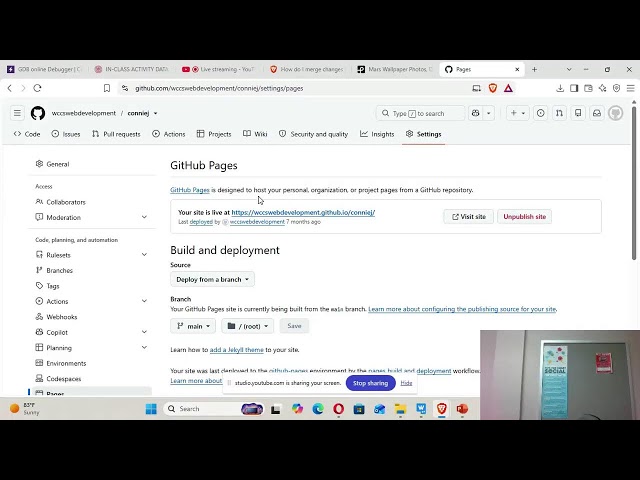640x480 pixels.
Task: Expand the Copilot sidebar section
Action: click(144, 332)
